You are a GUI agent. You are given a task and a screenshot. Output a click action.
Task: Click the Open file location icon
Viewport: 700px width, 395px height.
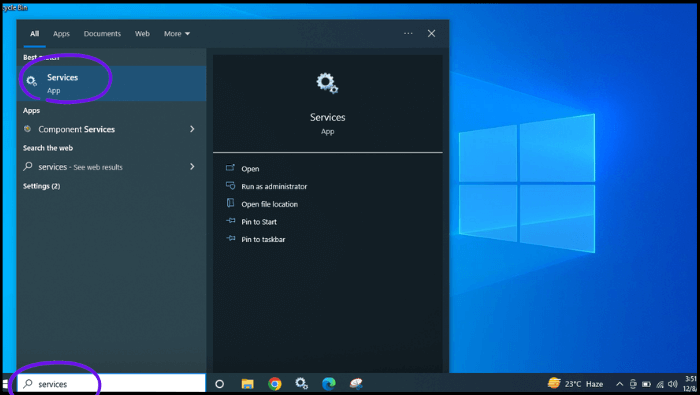pyautogui.click(x=230, y=203)
